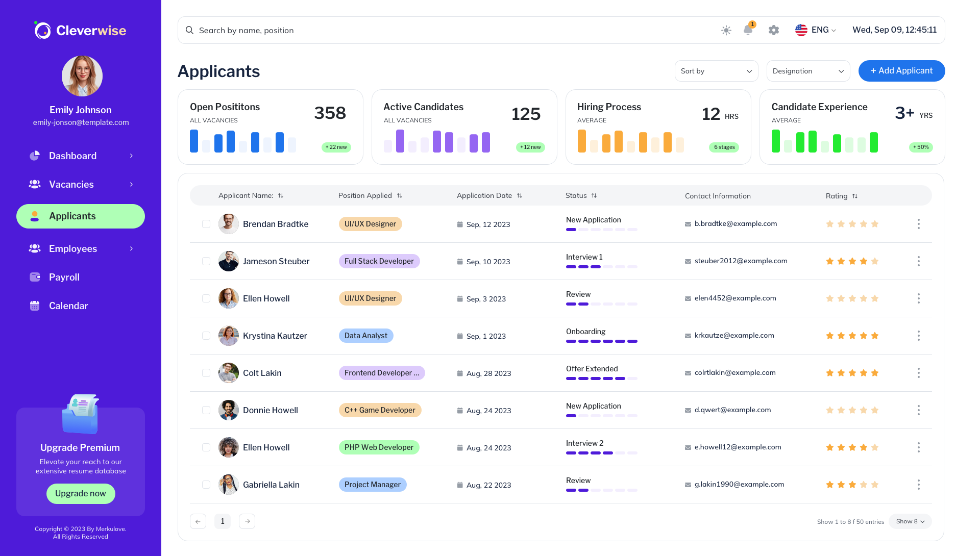Switch to the Vacancies section

pyautogui.click(x=71, y=184)
